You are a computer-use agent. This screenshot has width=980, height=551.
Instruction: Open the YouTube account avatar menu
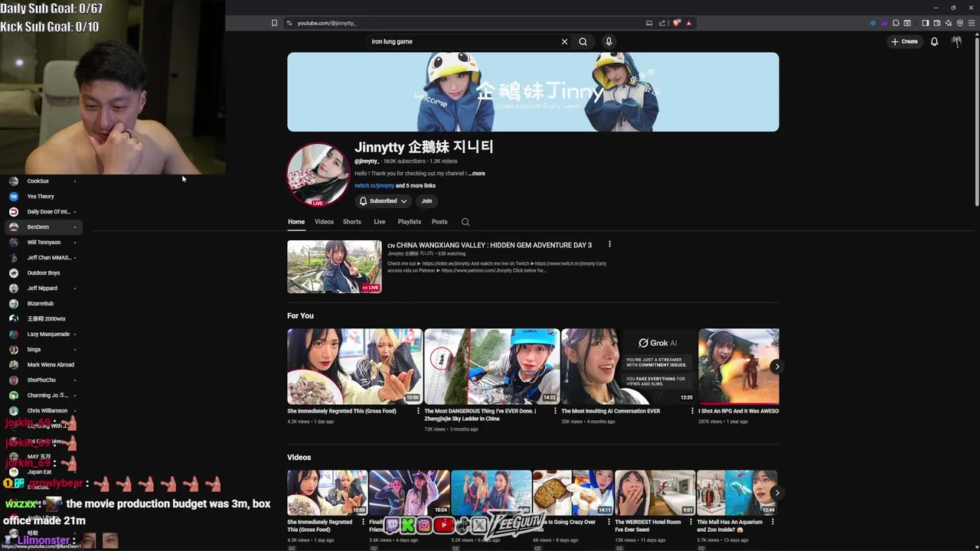point(956,41)
